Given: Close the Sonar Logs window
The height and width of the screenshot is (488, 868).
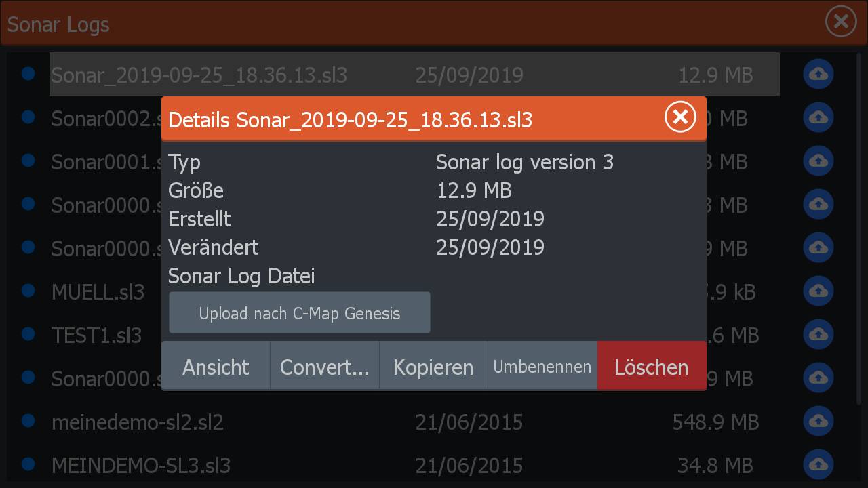Looking at the screenshot, I should point(841,22).
